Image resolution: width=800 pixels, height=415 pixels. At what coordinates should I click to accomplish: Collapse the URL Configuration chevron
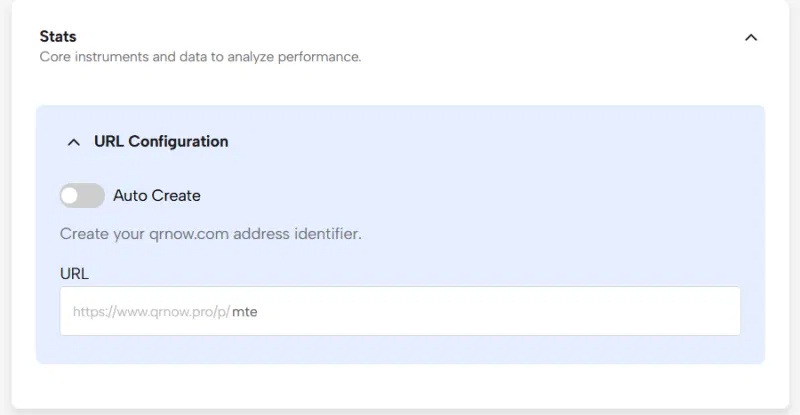point(73,142)
